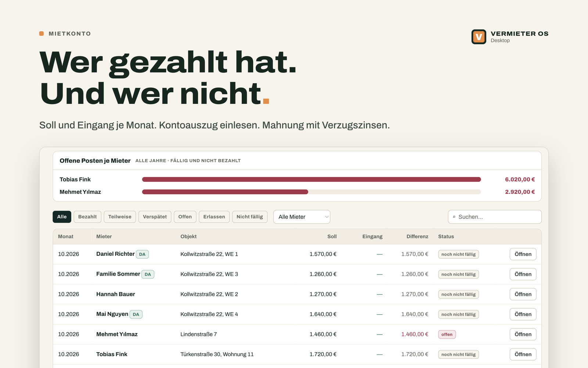Screen dimensions: 588x368
Task: Select the Alle filter tab
Action: (62, 217)
